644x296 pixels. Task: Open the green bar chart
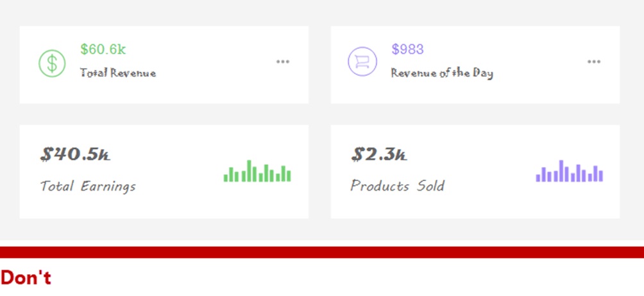coord(257,171)
